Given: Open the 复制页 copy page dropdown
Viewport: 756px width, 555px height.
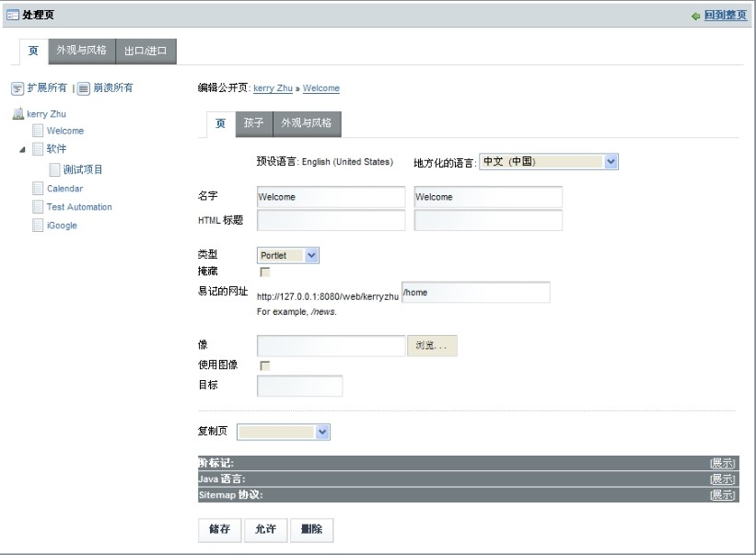Looking at the screenshot, I should point(322,432).
